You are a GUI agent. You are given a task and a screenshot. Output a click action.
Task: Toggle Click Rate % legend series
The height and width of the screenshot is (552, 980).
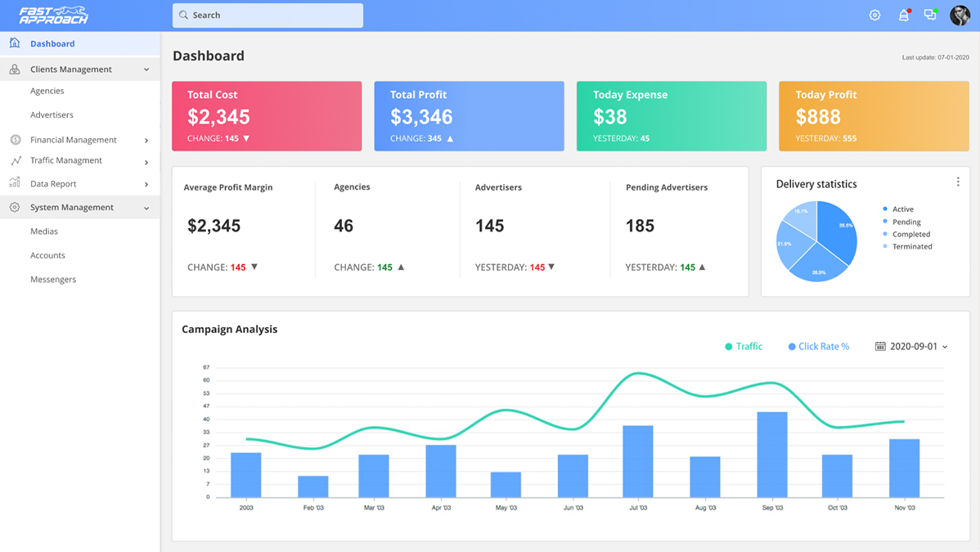819,347
